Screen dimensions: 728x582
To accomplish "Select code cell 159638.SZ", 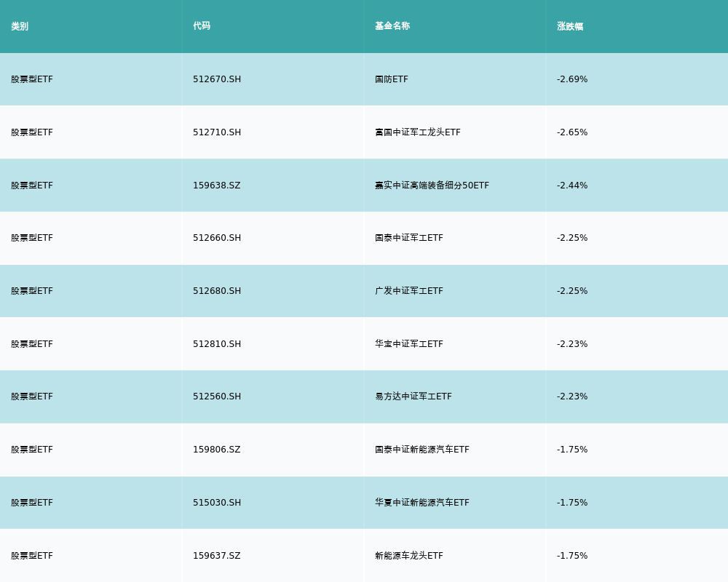I will click(217, 186).
